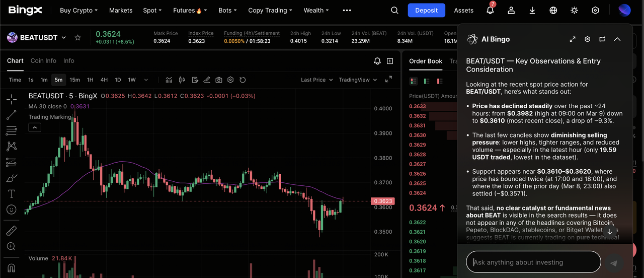Viewport: 644px width, 278px height.
Task: Click the blue Deposit button
Action: (x=426, y=10)
